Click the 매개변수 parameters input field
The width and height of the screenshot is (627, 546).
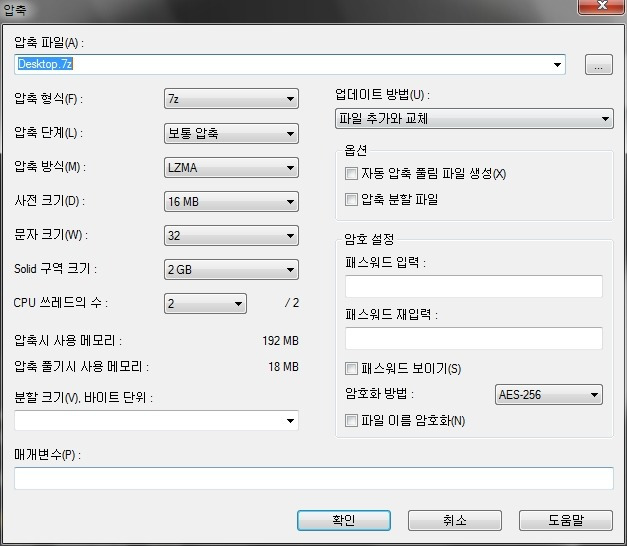tap(314, 478)
